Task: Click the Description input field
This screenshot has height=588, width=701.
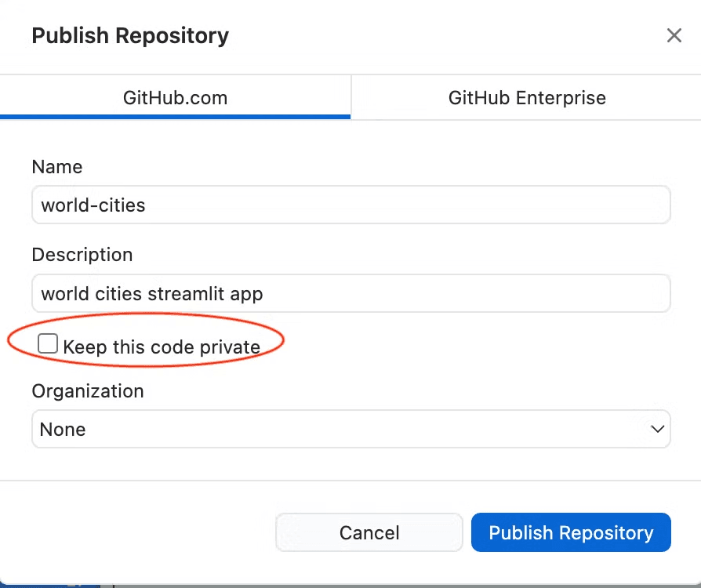Action: (x=351, y=293)
